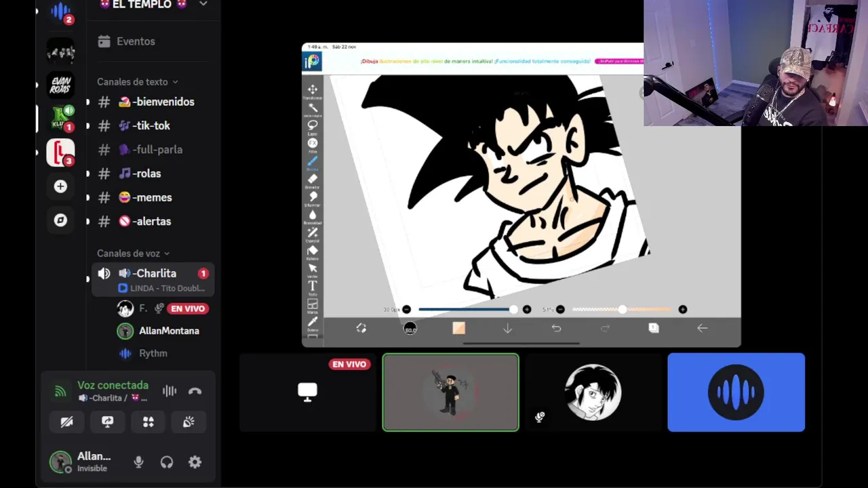Click the EN VIVO badge in the voice channel user list
Viewport: 868px width, 488px height.
click(x=188, y=308)
